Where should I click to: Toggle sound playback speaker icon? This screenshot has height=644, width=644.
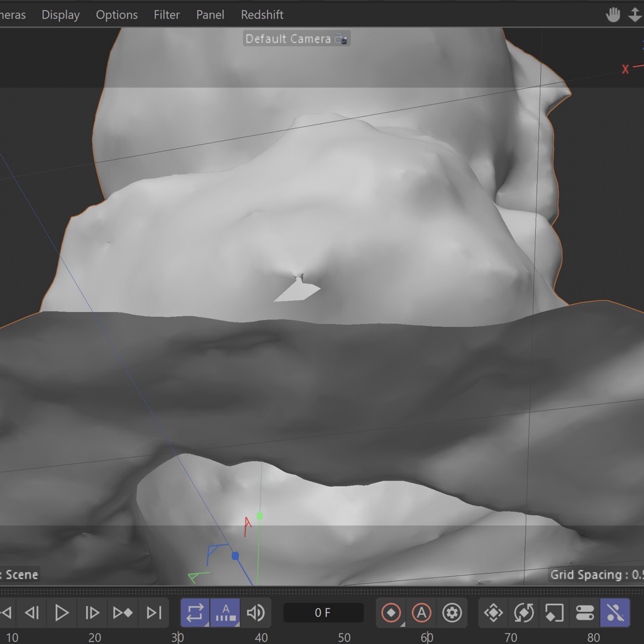pos(255,613)
